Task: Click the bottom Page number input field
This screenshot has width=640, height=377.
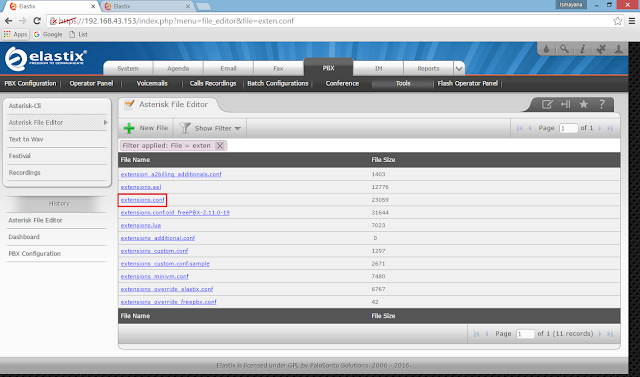Action: (x=525, y=334)
